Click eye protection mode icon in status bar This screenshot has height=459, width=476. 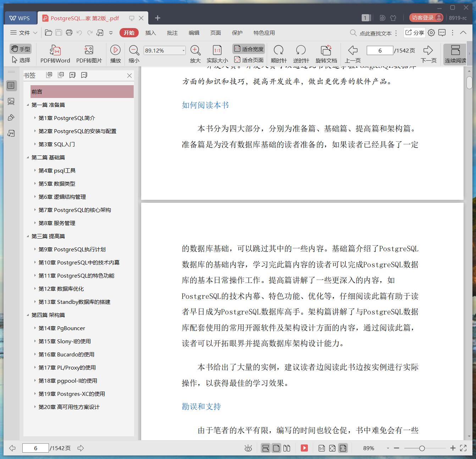tap(248, 448)
